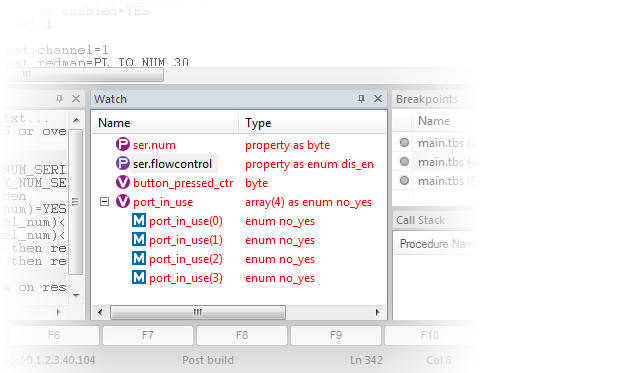Pin the left output panel
Screen dimensions: 628x373
point(59,99)
